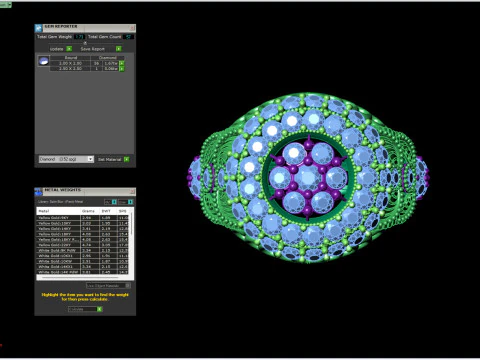Click the green tab in top-left corner
Screen dimensions: 480x360
click(6, 5)
